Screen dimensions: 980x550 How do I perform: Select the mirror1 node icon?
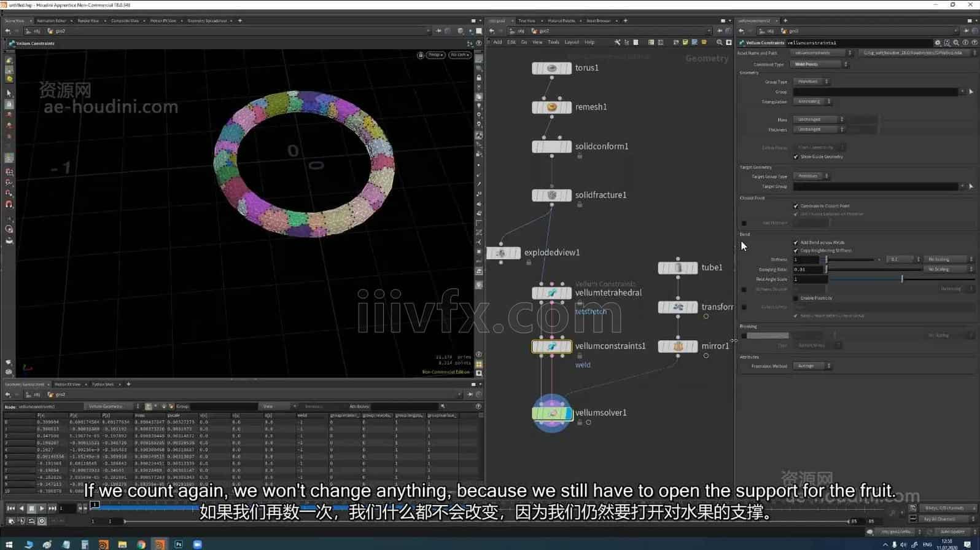point(678,347)
